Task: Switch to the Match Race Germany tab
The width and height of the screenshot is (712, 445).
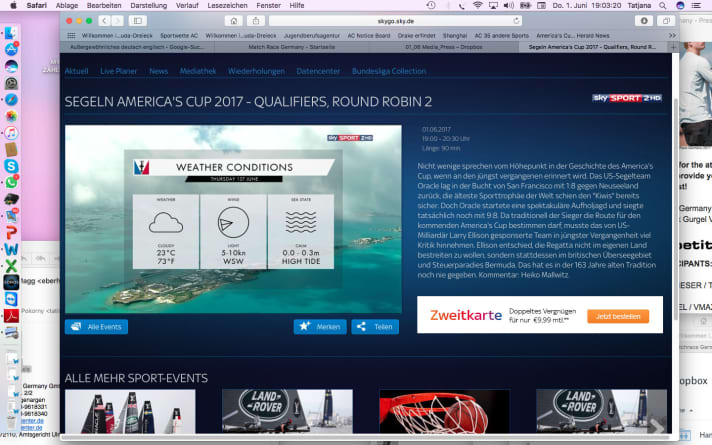Action: [292, 47]
